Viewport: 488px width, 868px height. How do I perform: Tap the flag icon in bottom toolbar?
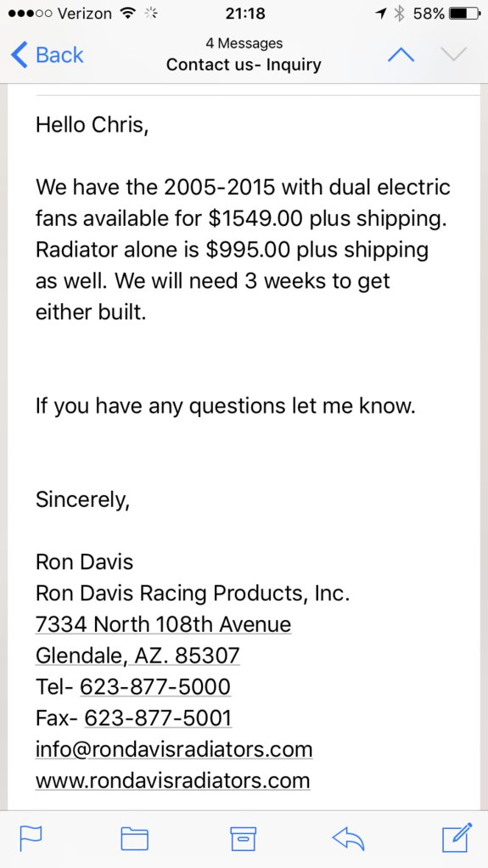(x=31, y=838)
